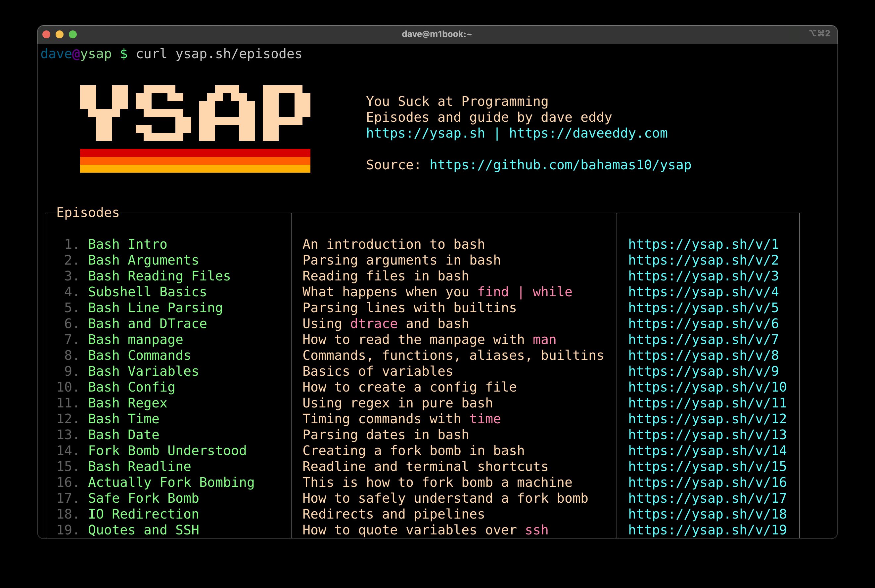The height and width of the screenshot is (588, 875).
Task: Select the Subshell Basics episode title
Action: click(147, 291)
